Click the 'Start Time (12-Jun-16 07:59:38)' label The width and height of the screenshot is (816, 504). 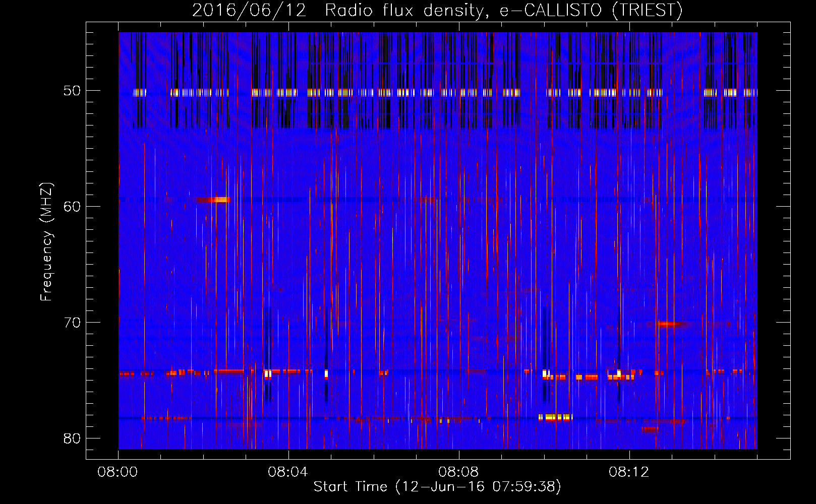[x=437, y=486]
